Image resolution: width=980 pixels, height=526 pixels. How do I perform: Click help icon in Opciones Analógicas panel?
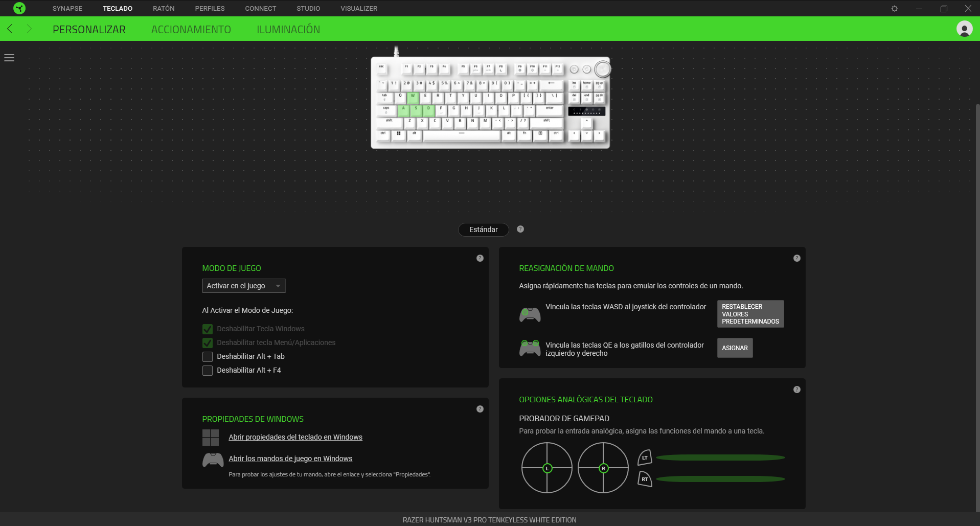[x=797, y=390]
